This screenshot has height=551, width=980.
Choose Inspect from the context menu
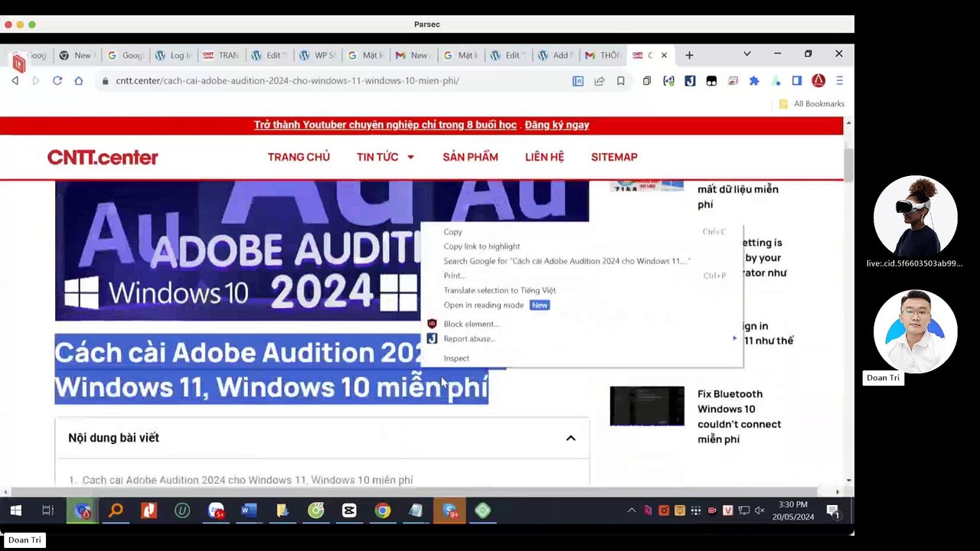(x=582, y=358)
